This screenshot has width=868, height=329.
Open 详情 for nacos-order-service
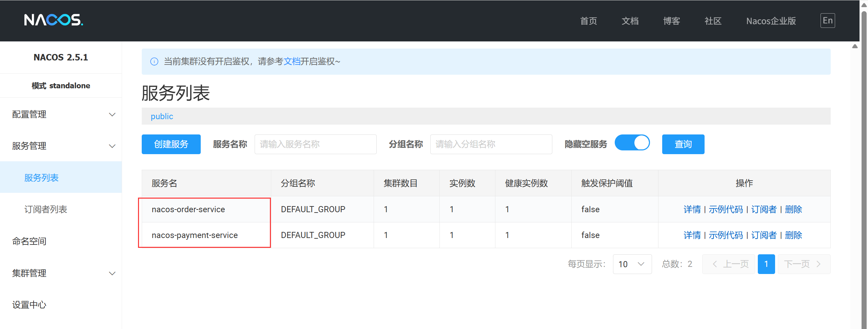[x=692, y=209]
